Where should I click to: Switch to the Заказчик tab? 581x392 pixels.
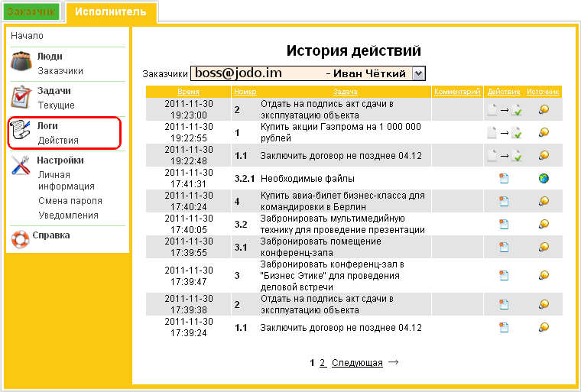(x=31, y=12)
